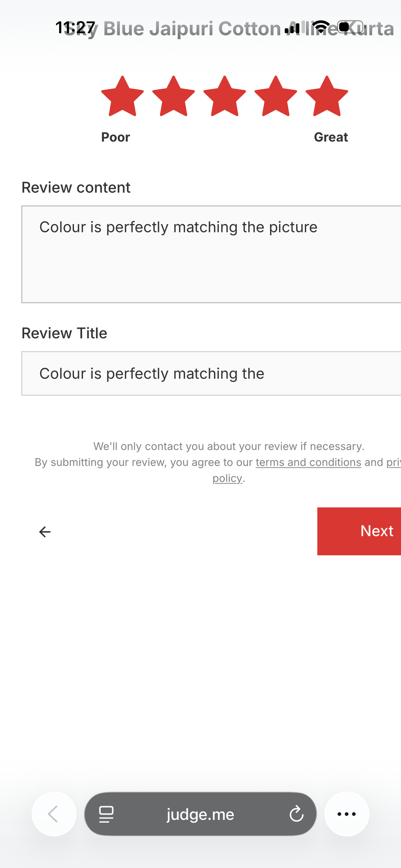Reload the judge.me page
Screen dimensions: 401x868
click(296, 814)
